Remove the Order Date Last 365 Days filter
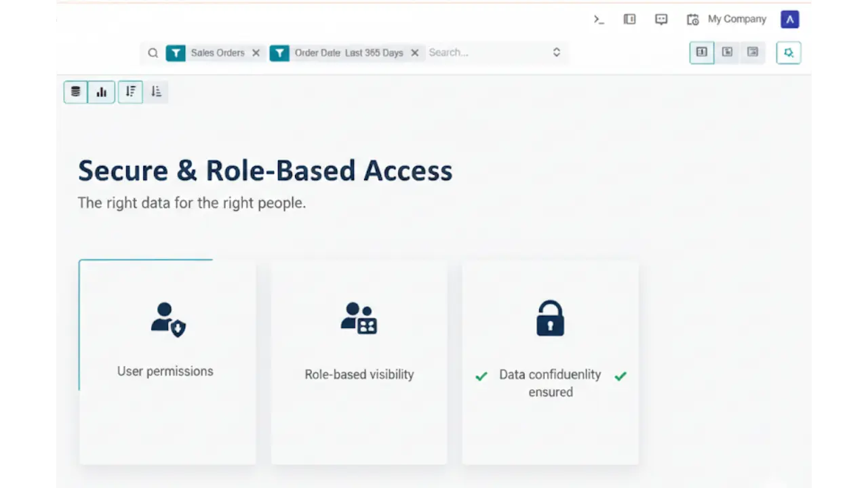 [414, 53]
